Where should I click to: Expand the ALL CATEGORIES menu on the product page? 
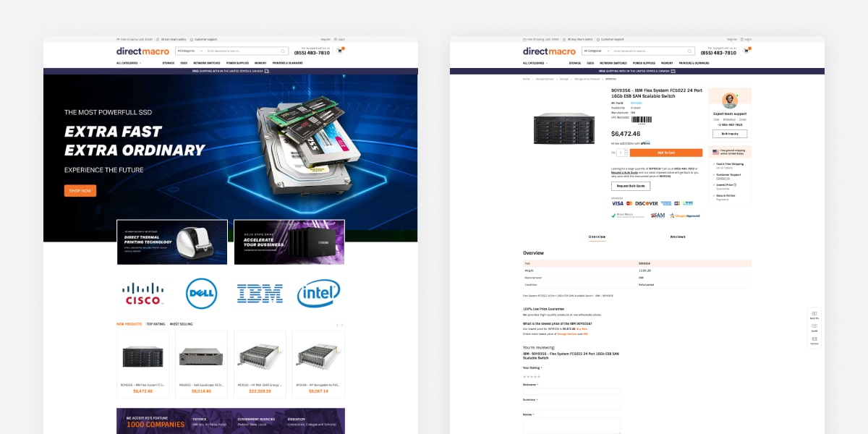535,63
